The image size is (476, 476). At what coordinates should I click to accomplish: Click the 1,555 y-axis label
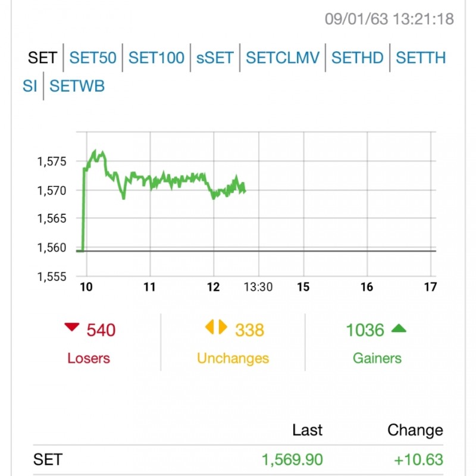[52, 277]
